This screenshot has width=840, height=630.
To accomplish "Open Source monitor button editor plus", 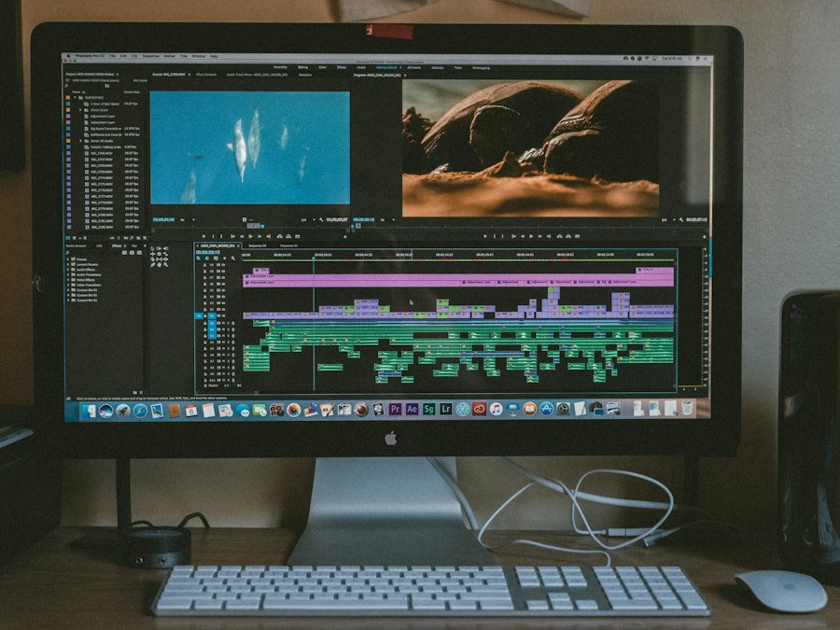I will tap(345, 236).
